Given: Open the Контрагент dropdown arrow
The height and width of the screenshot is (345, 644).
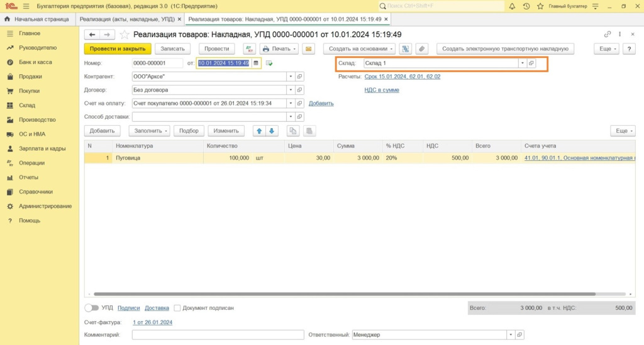Looking at the screenshot, I should tap(291, 76).
